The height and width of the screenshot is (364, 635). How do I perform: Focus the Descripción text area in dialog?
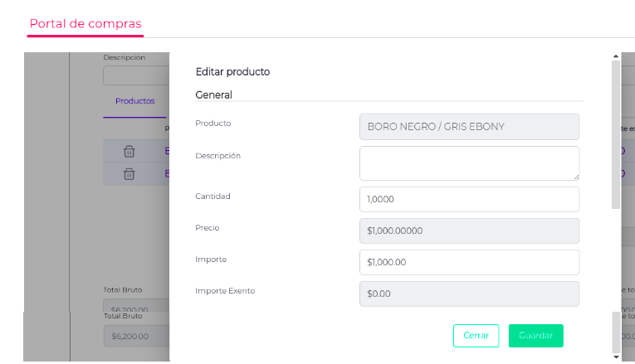tap(469, 163)
